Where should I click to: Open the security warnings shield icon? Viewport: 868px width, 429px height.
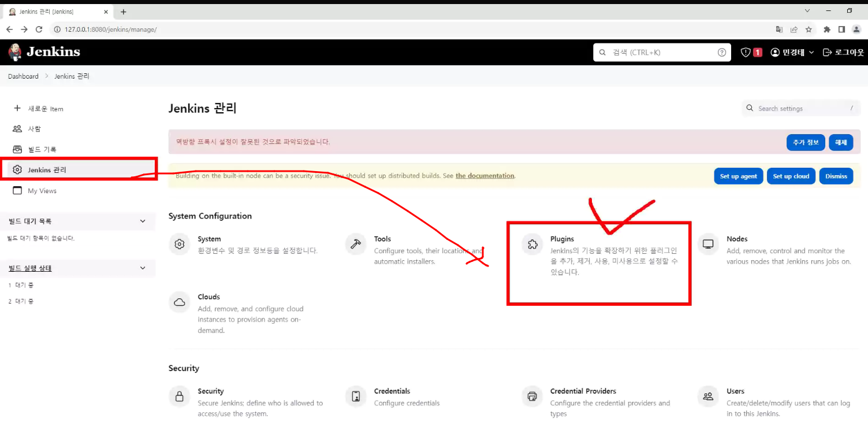tap(746, 53)
